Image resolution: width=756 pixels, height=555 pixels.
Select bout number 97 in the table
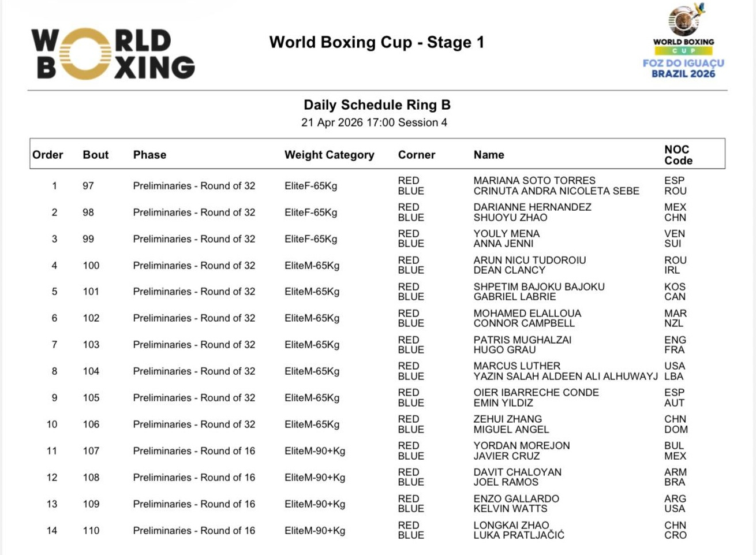pyautogui.click(x=88, y=186)
